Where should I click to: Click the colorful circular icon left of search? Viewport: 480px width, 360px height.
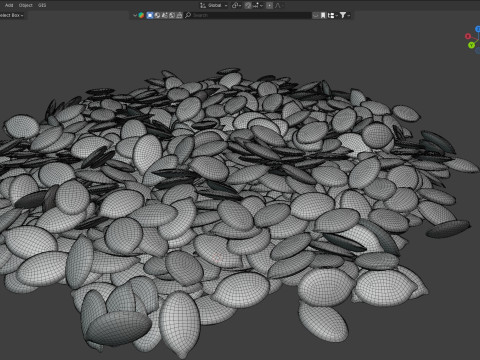coord(141,15)
